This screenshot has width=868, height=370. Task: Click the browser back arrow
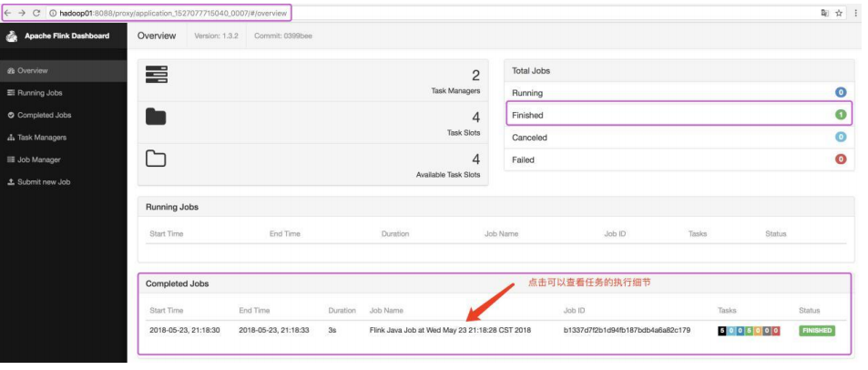pos(8,13)
